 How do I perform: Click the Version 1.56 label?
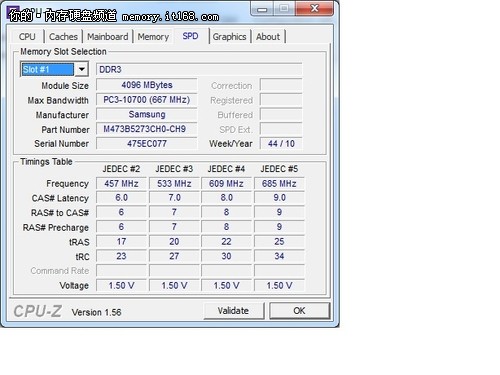point(96,312)
